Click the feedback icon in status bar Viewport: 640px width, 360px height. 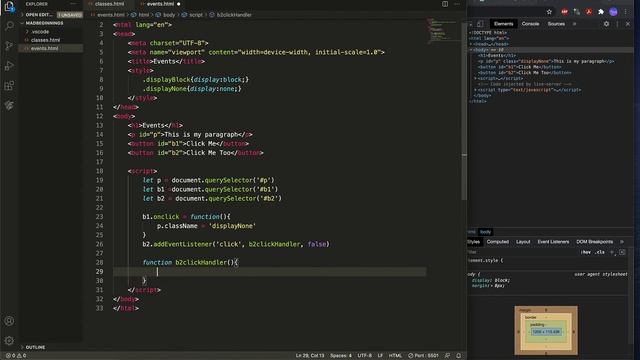(447, 356)
